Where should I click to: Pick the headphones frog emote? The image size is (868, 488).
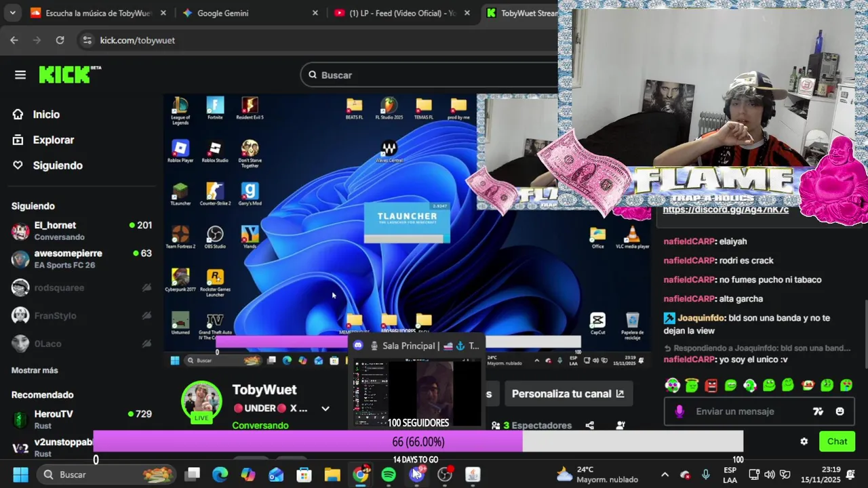[x=672, y=386]
